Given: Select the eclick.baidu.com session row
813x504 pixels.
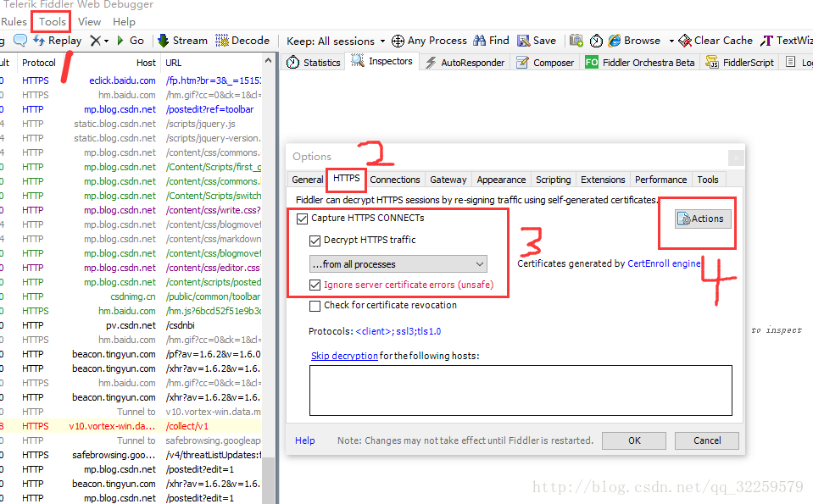Looking at the screenshot, I should pos(131,80).
